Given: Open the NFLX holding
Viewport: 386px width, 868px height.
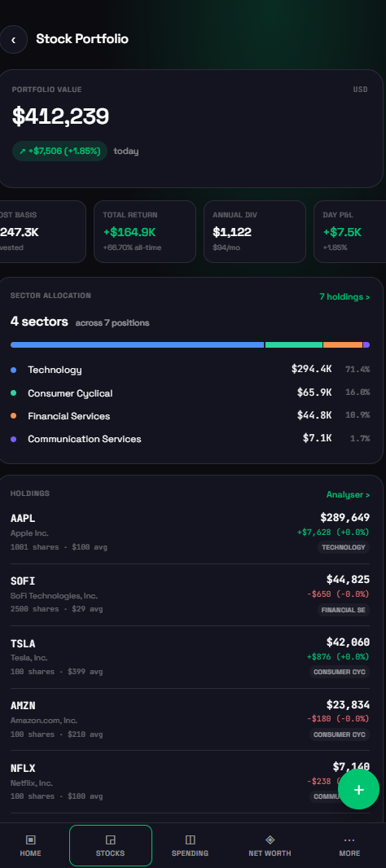Looking at the screenshot, I should click(x=190, y=782).
